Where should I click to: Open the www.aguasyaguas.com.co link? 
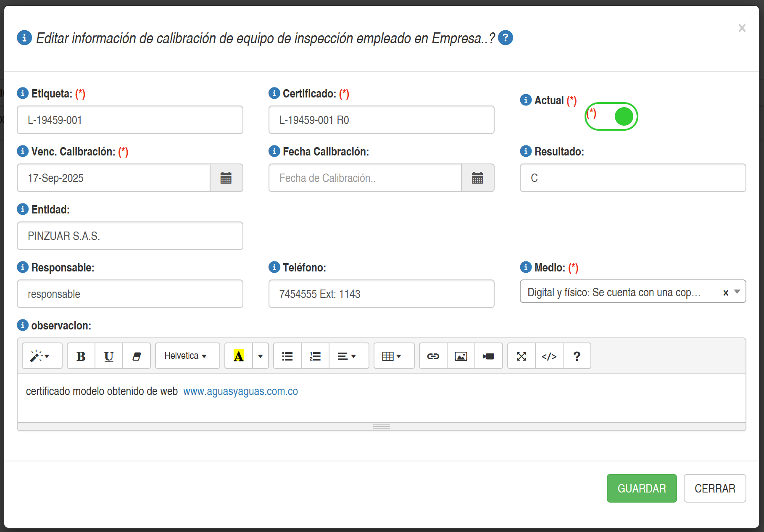point(240,391)
